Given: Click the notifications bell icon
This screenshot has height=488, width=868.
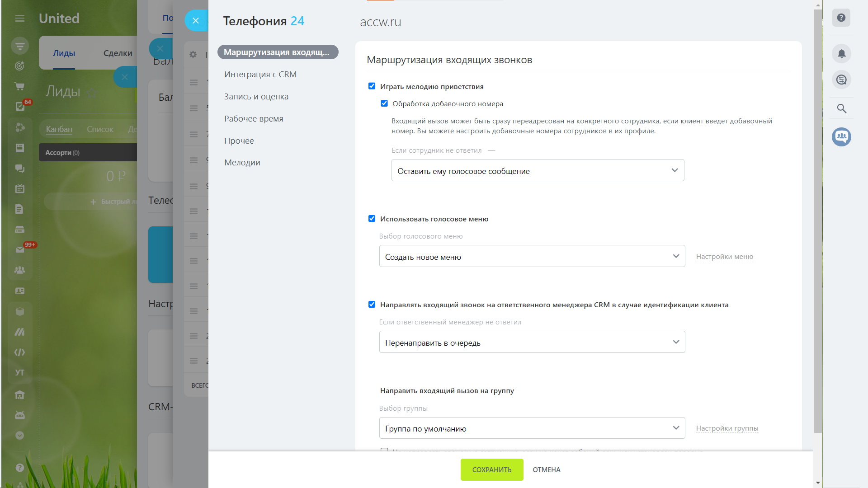Looking at the screenshot, I should coord(841,54).
